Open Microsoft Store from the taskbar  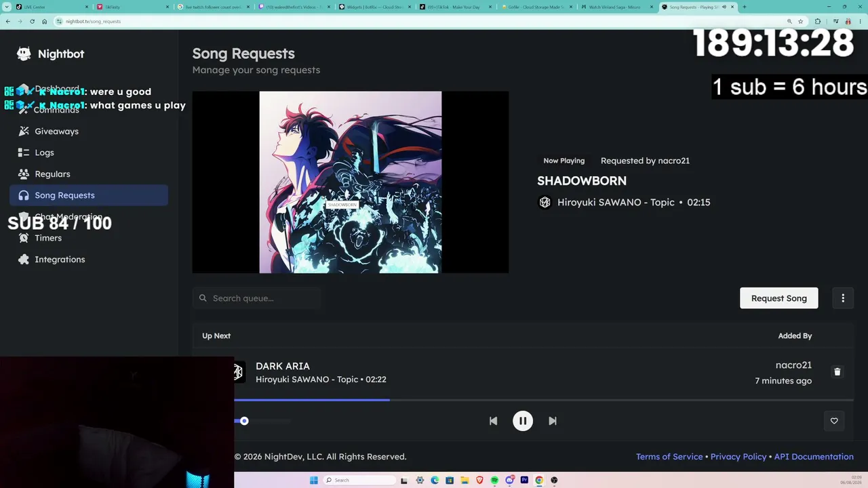(x=450, y=481)
